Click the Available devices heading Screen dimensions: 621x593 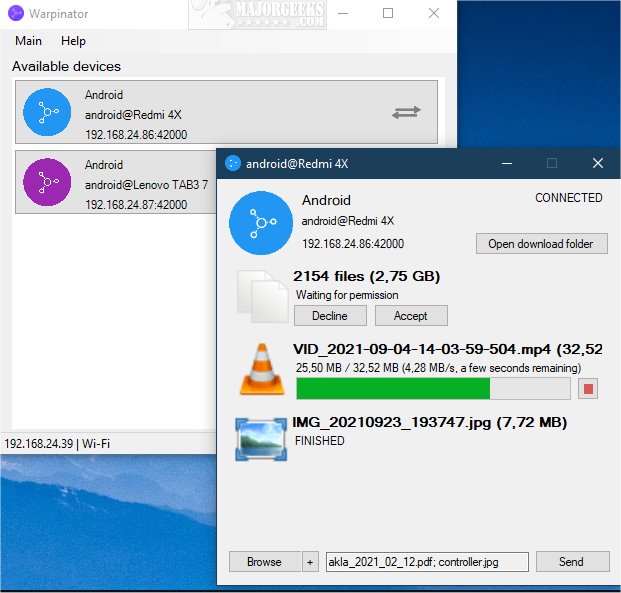(x=66, y=66)
